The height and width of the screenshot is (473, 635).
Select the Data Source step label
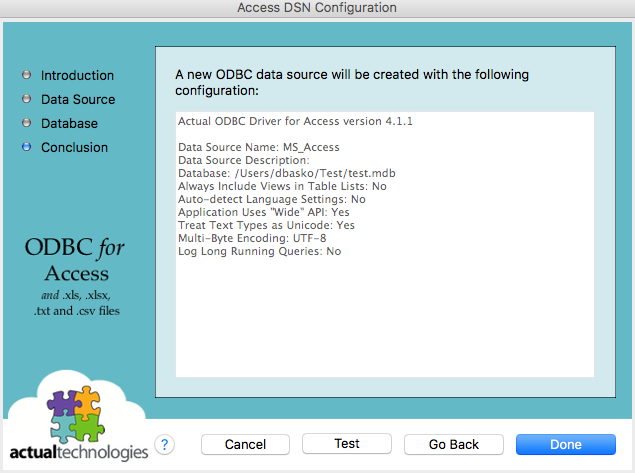(78, 100)
